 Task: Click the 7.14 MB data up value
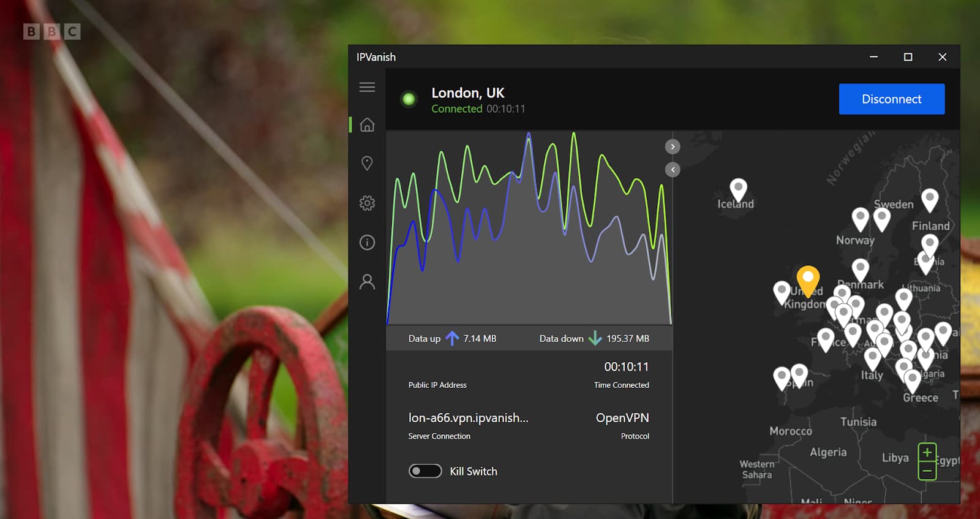pos(480,338)
